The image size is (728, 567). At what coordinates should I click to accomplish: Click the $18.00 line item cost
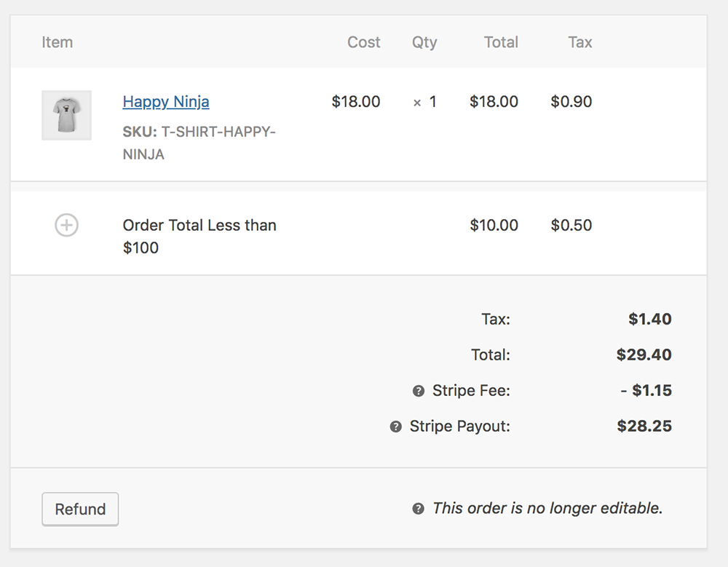coord(356,102)
